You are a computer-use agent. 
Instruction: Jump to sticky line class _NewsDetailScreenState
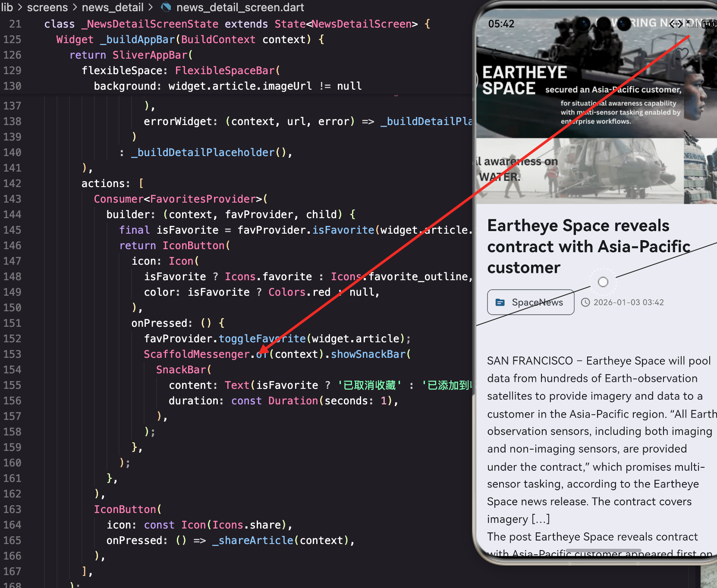pyautogui.click(x=236, y=24)
